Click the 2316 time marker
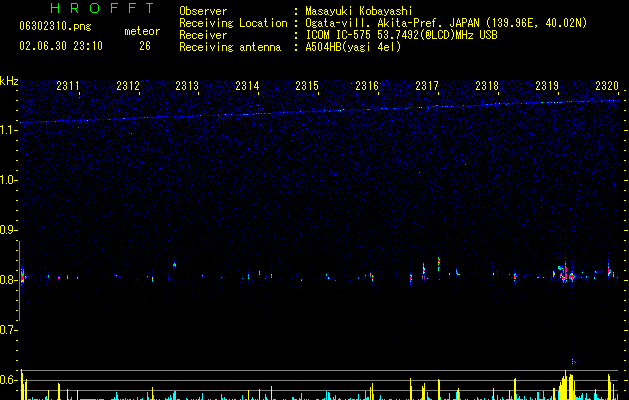 tap(367, 86)
